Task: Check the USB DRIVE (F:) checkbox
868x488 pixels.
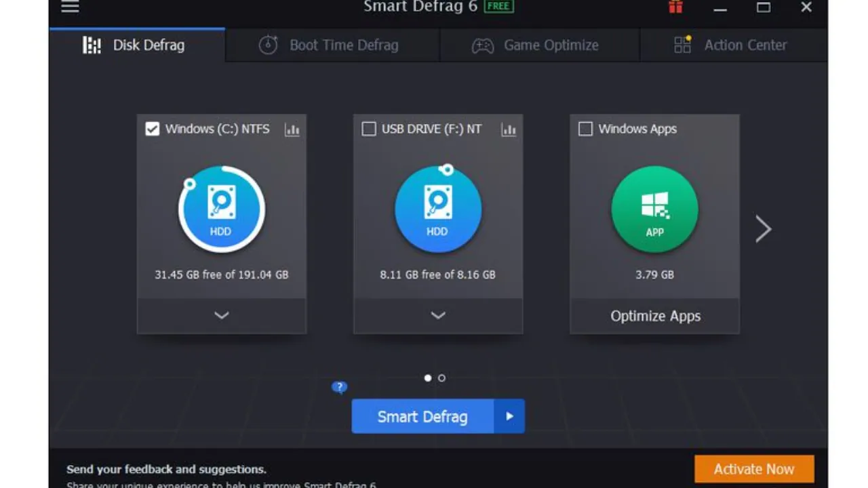Action: pyautogui.click(x=369, y=129)
